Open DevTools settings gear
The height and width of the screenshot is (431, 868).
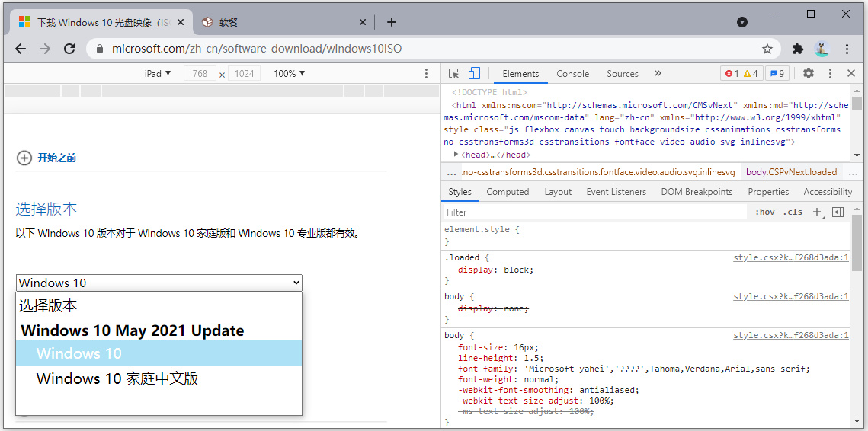[809, 74]
